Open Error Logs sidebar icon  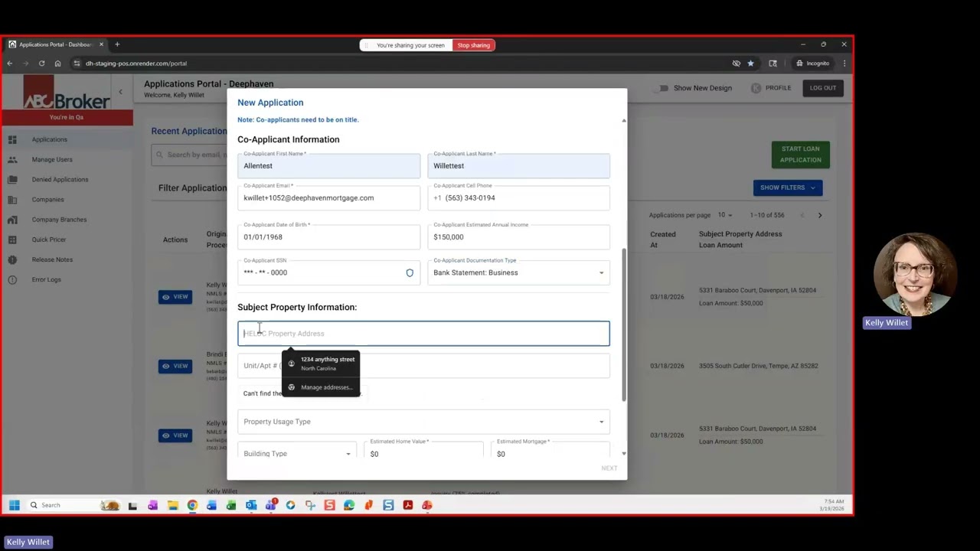point(12,279)
